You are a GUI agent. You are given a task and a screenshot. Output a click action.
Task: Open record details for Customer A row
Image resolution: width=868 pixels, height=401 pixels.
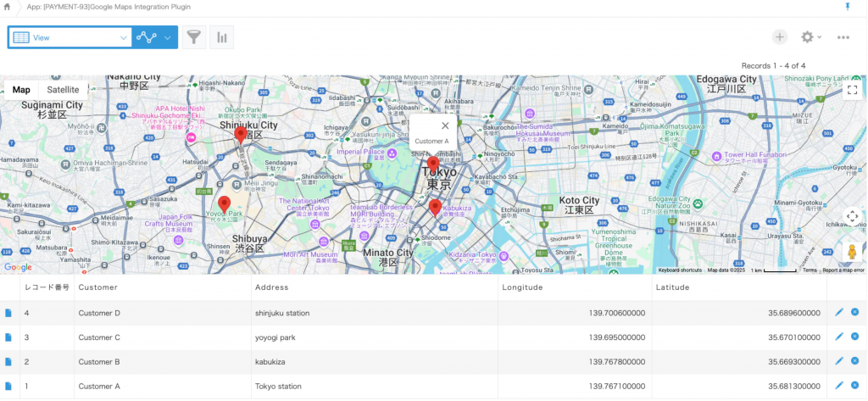[8, 386]
